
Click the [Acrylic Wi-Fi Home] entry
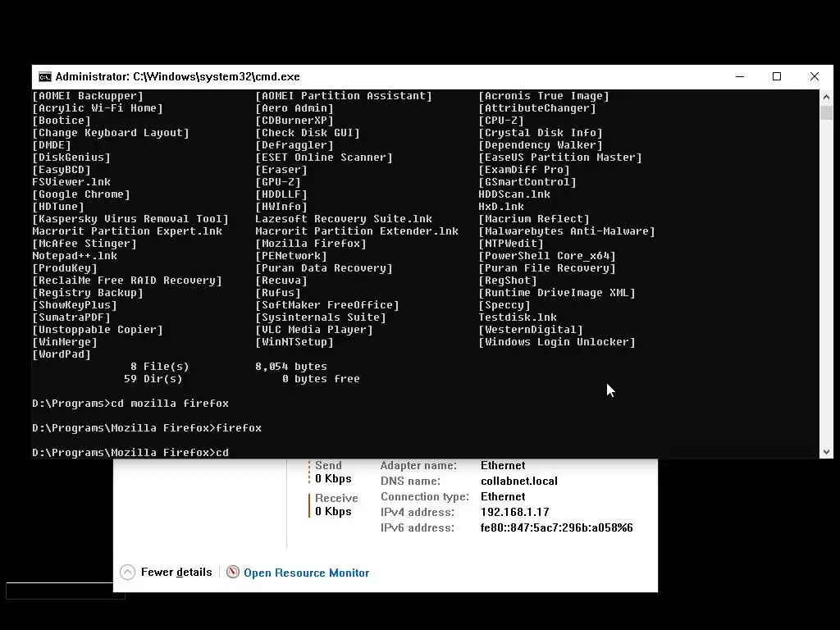(98, 108)
